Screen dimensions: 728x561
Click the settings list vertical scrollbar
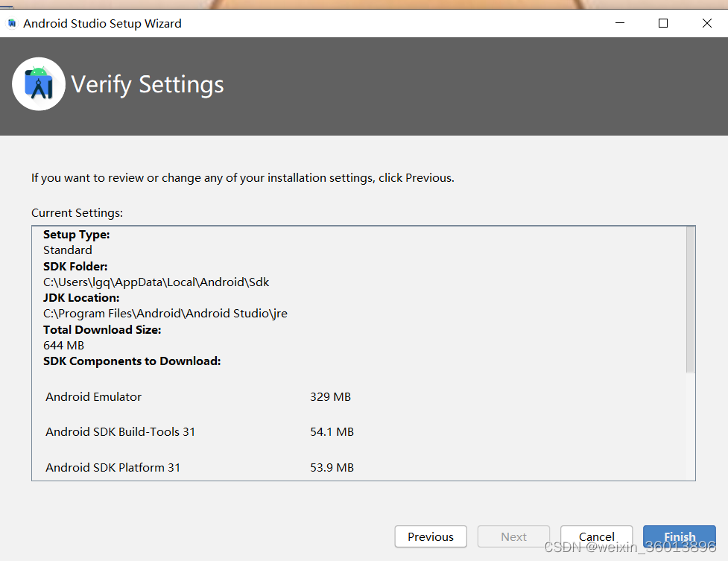click(x=691, y=299)
